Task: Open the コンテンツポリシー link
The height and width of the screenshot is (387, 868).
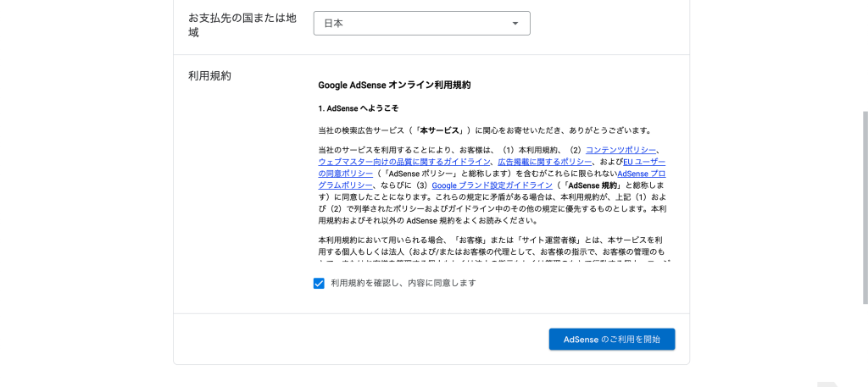Action: (x=620, y=150)
